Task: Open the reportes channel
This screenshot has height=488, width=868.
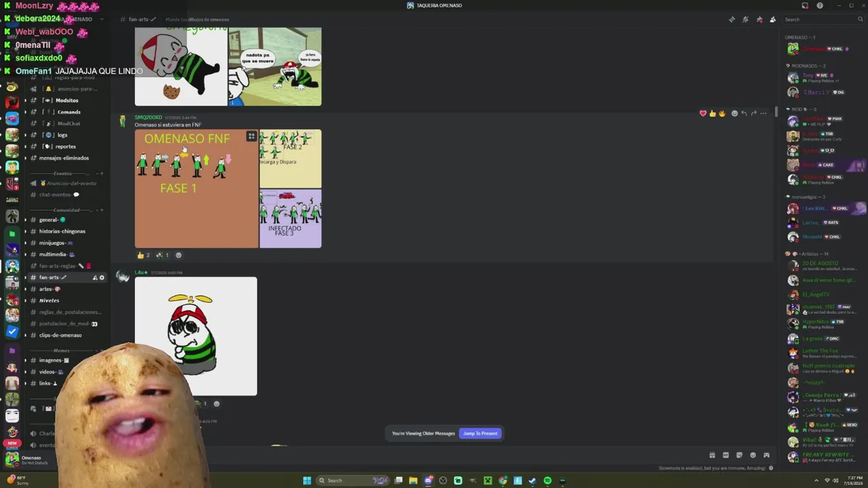Action: click(65, 146)
